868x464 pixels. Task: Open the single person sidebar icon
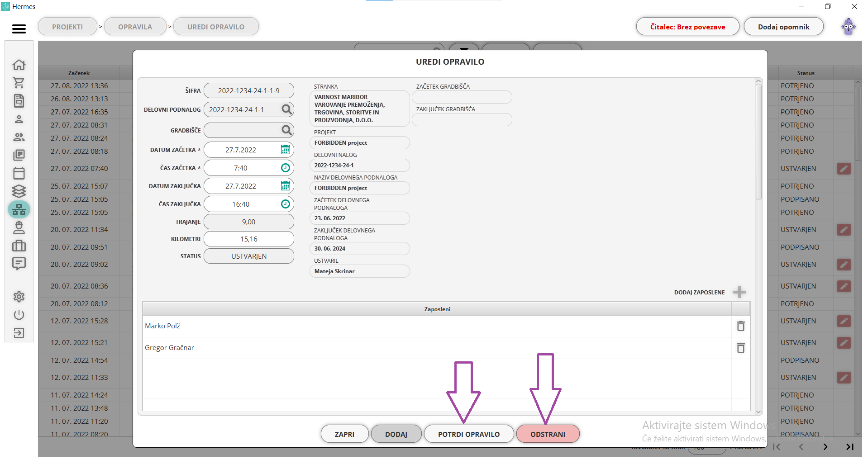point(19,119)
